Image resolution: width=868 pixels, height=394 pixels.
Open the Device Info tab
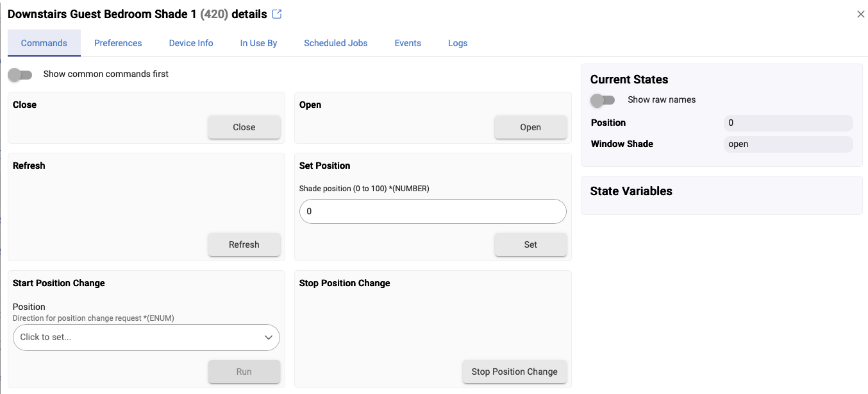point(191,43)
